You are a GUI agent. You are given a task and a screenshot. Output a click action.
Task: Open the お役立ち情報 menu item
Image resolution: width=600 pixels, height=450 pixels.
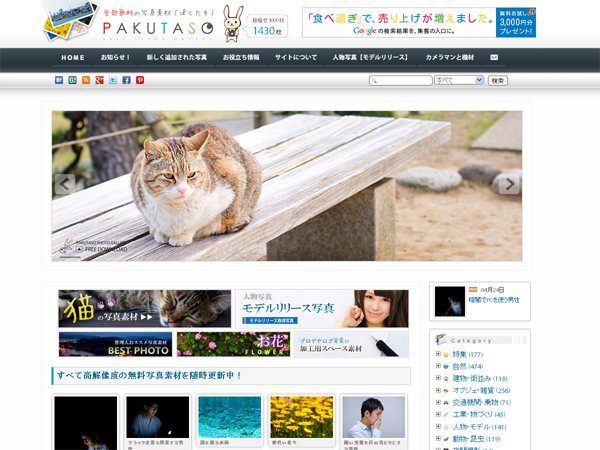[x=241, y=57]
